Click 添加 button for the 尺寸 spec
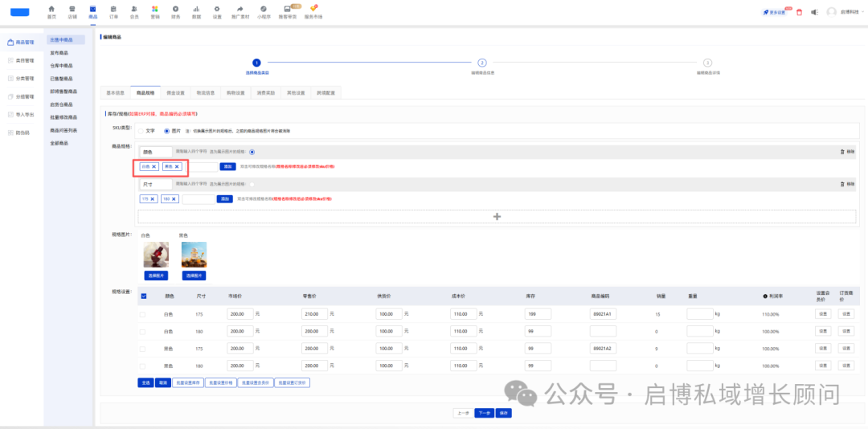868x429 pixels. [224, 198]
